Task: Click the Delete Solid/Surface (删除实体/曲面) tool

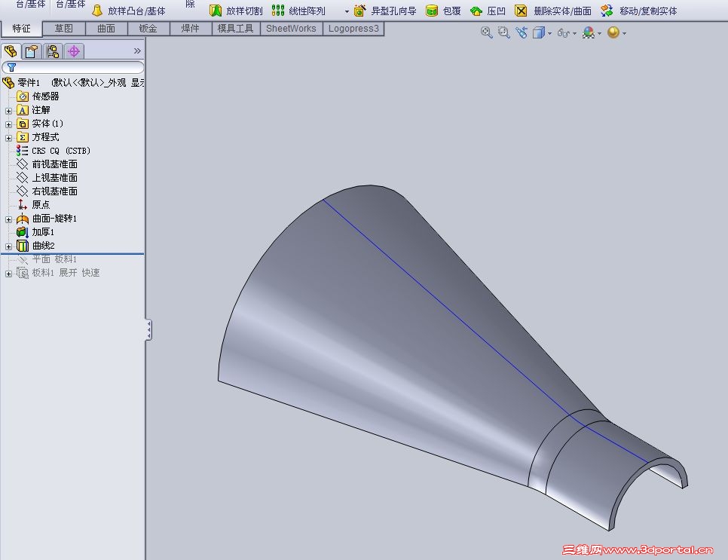Action: click(x=553, y=11)
